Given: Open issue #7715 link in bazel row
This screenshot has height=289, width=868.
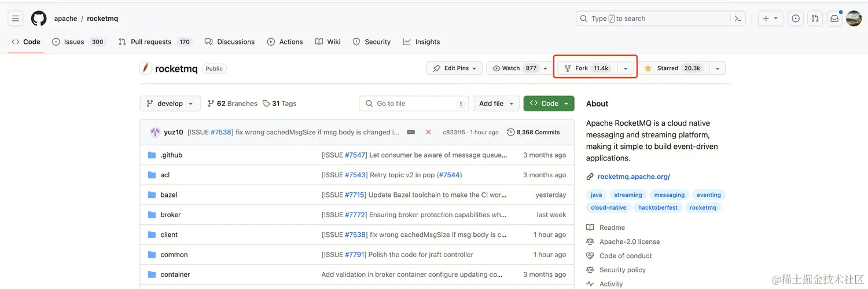Looking at the screenshot, I should click(x=355, y=195).
